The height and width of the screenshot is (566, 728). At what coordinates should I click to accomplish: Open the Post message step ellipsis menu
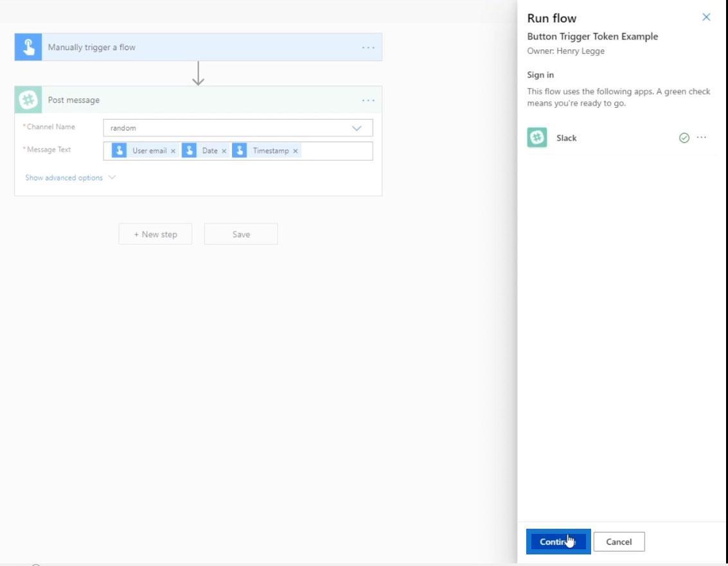(368, 100)
